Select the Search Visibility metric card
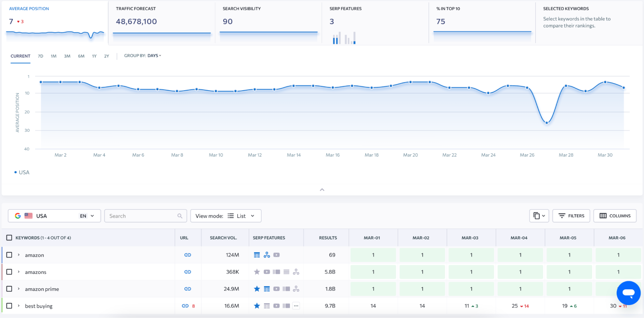This screenshot has height=318, width=644. [x=268, y=23]
